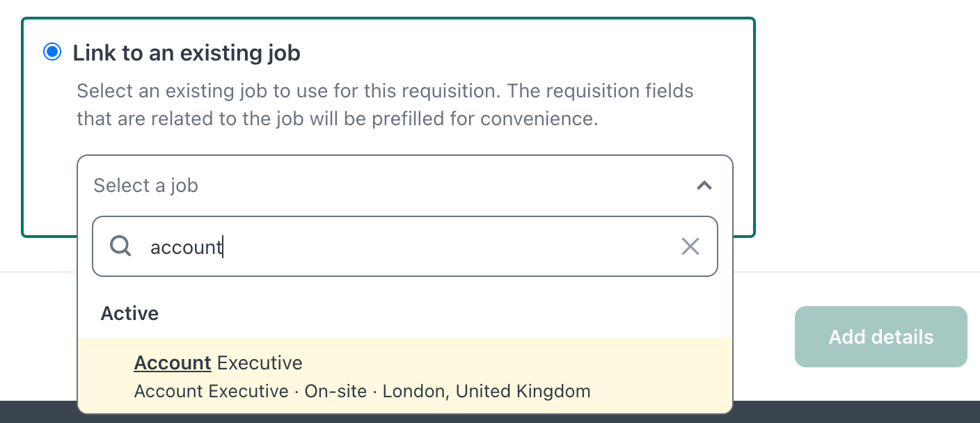
Task: Click the yellow highlighted row in the results list
Action: [x=405, y=376]
